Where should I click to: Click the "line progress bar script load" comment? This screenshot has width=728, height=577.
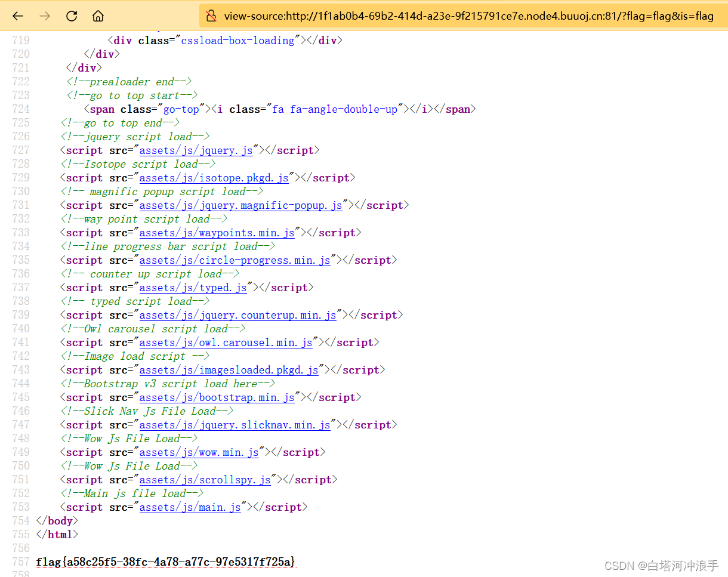click(168, 246)
